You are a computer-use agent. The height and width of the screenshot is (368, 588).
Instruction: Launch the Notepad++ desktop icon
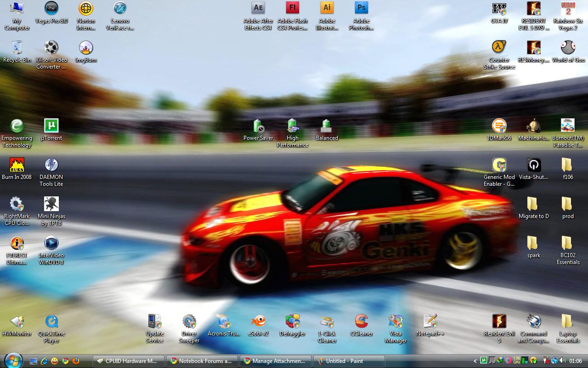coord(430,325)
